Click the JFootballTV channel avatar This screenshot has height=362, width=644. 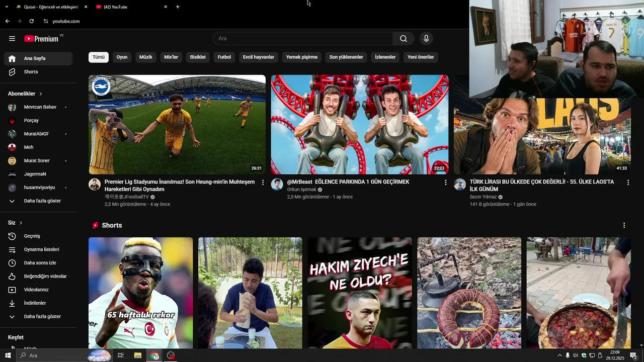[x=95, y=185]
